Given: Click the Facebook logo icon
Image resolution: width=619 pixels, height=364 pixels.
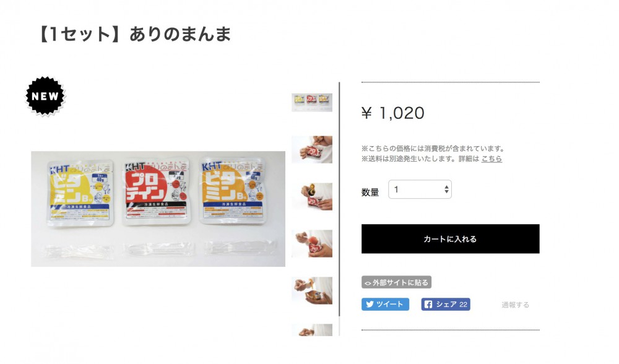Looking at the screenshot, I should [428, 305].
